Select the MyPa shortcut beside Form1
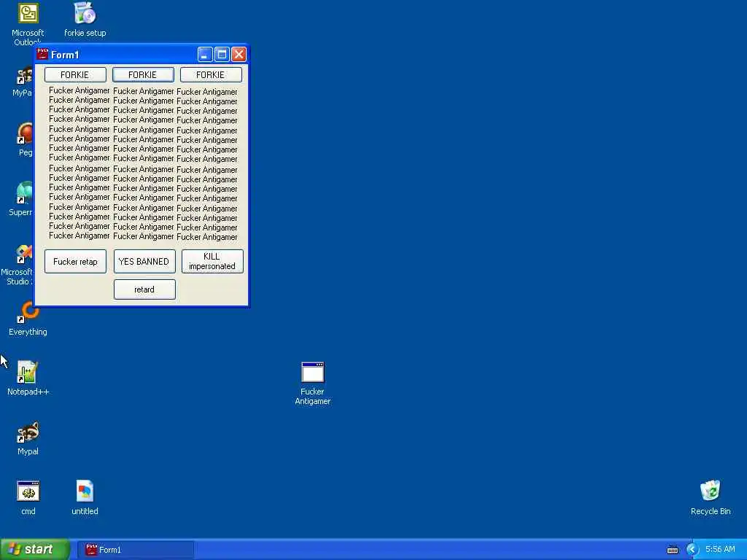 (23, 81)
